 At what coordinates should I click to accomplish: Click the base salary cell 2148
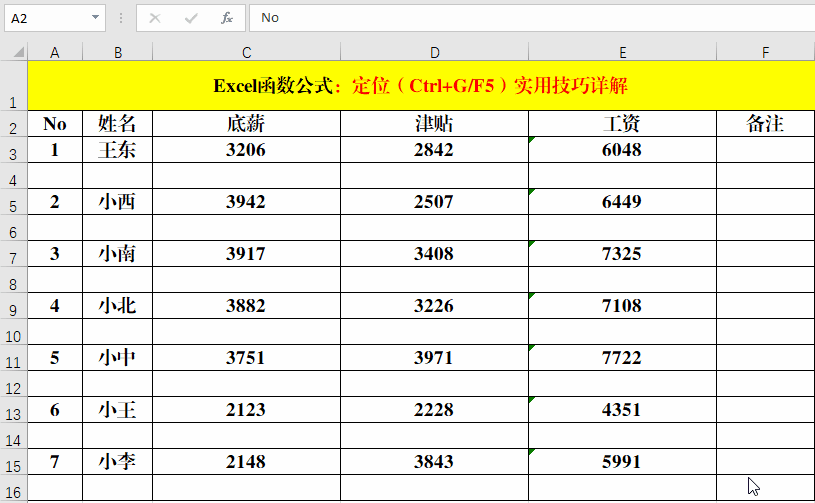[x=246, y=461]
